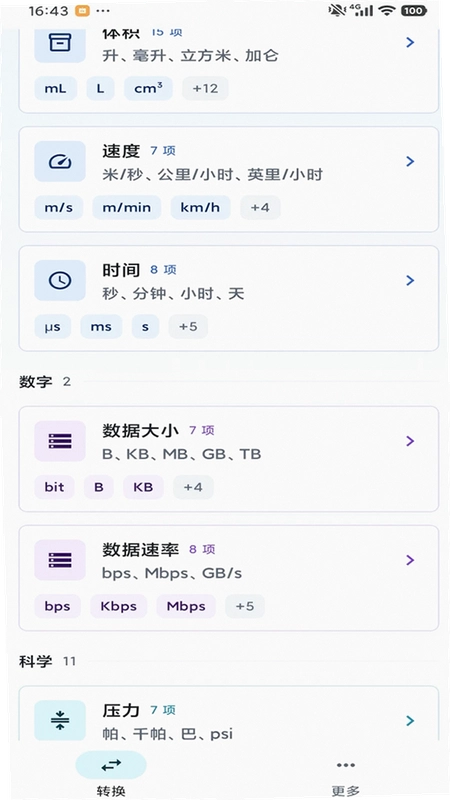Expand the 时间 category chevron
Screen dimensions: 450x800
click(x=410, y=280)
